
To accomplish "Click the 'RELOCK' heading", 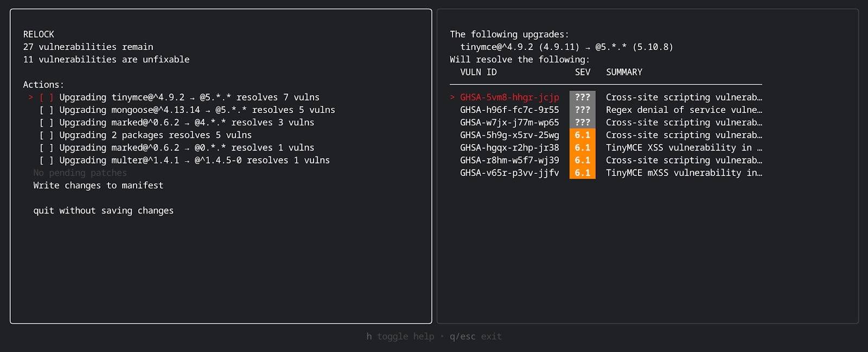I will point(39,34).
